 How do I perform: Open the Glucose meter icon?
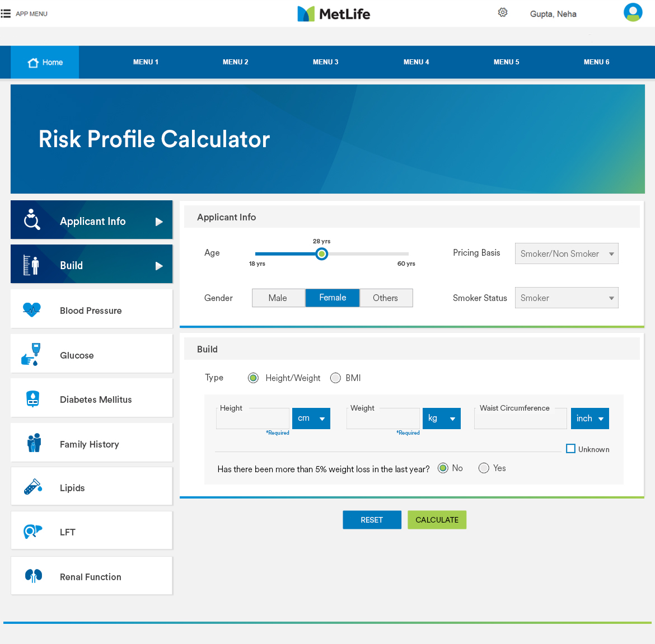[32, 354]
